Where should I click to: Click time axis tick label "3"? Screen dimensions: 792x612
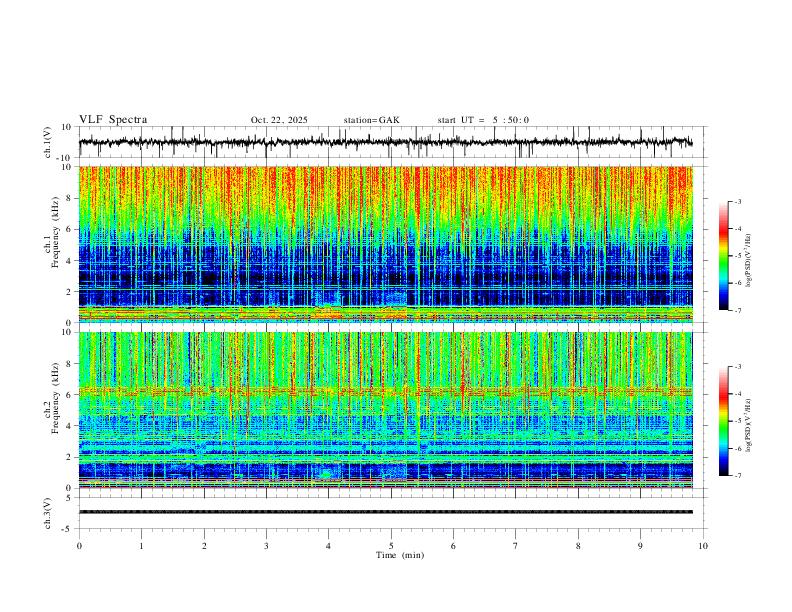tap(266, 546)
